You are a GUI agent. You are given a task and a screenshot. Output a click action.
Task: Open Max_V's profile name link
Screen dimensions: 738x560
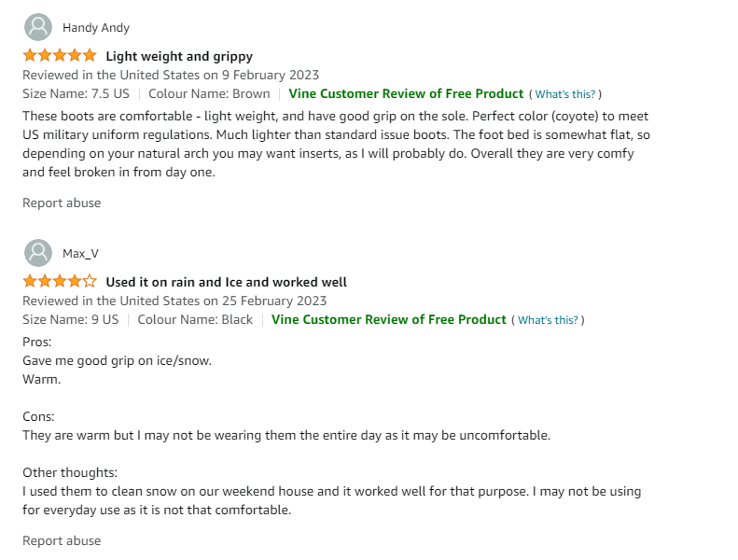80,254
